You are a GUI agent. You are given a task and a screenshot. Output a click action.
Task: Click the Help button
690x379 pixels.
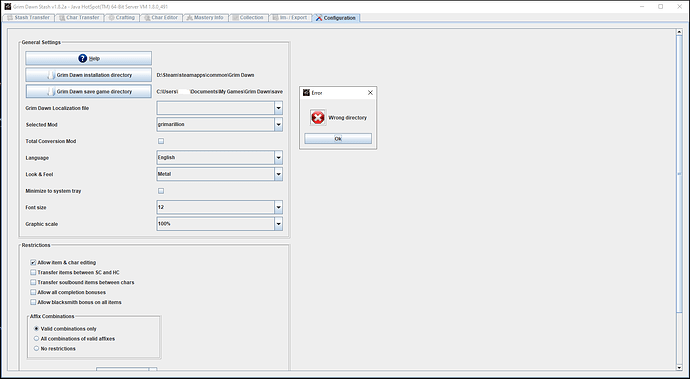coord(88,58)
